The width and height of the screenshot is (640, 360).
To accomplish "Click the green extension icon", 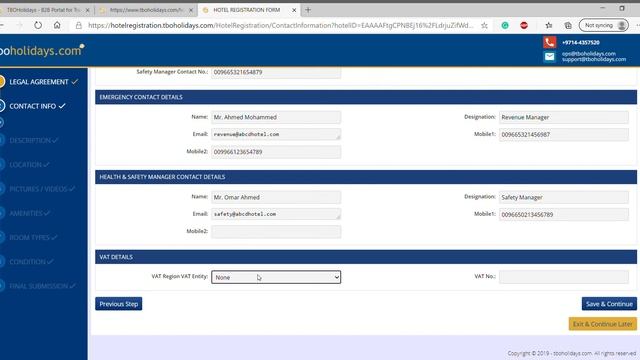I will click(x=505, y=25).
